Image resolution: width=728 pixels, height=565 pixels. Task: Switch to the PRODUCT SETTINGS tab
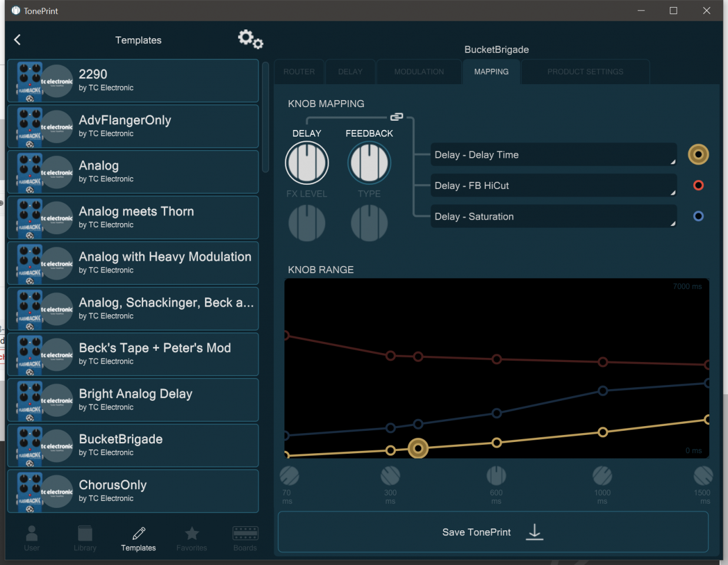[585, 72]
